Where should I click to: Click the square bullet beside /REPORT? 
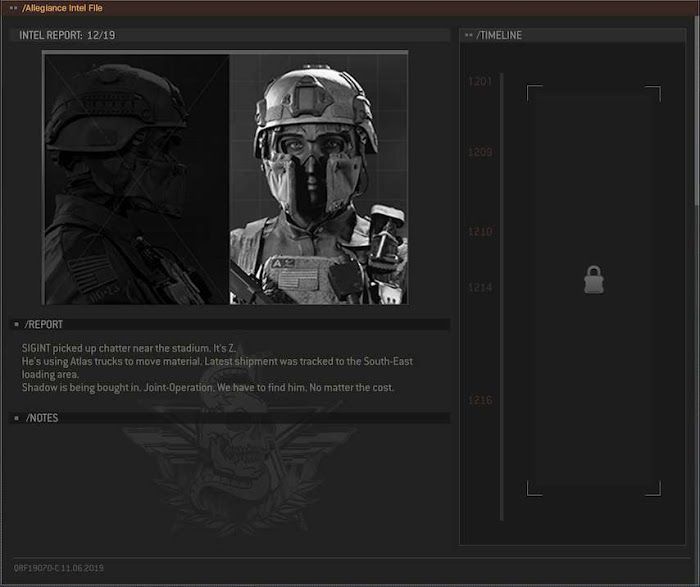coord(17,324)
